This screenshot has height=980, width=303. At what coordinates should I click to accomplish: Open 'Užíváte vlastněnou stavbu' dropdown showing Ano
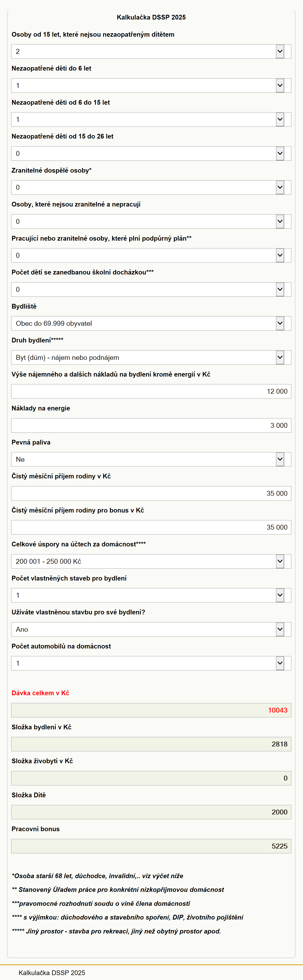151,629
